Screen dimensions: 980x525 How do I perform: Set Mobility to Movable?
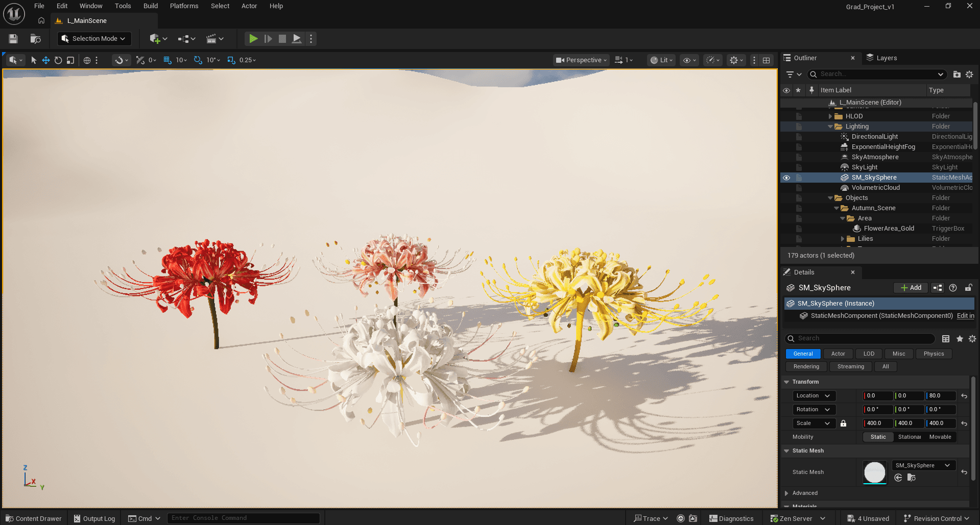940,437
